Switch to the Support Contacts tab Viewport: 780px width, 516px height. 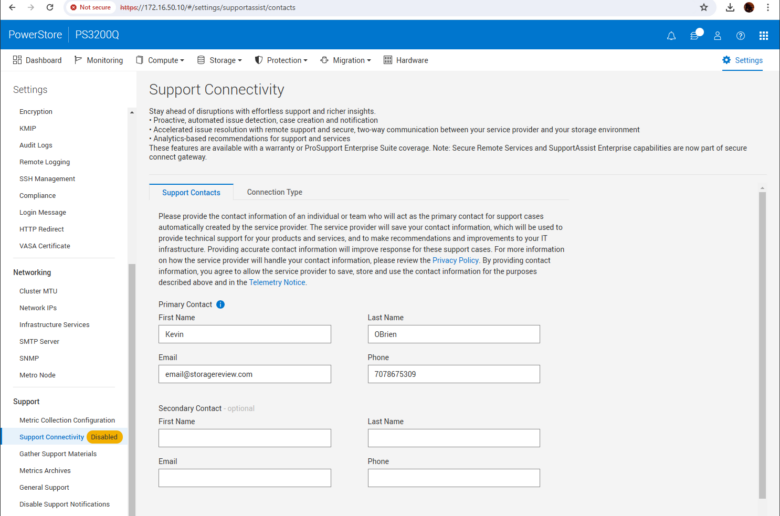(191, 193)
